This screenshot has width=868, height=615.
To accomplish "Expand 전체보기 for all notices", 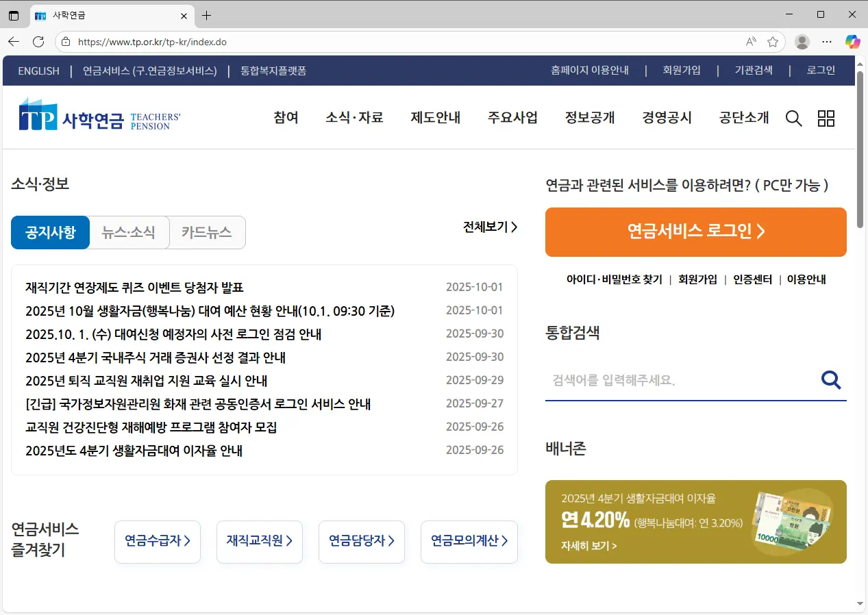I will point(490,227).
